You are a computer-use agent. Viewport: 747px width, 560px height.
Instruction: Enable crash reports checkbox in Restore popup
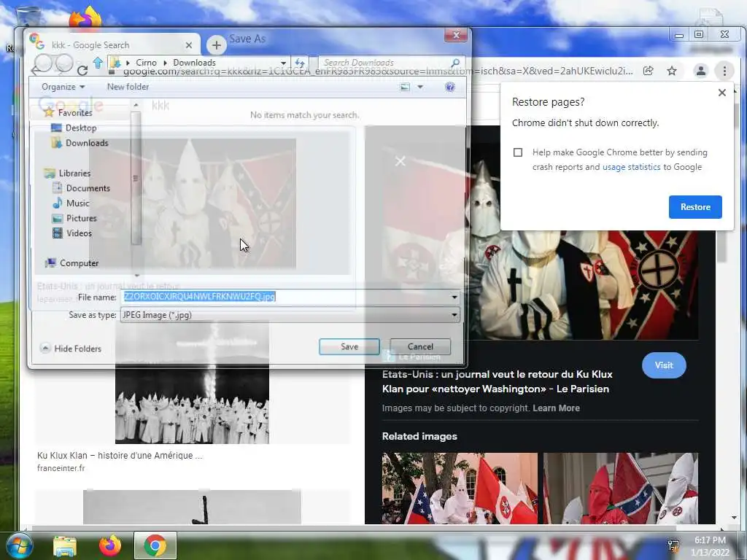click(x=518, y=152)
